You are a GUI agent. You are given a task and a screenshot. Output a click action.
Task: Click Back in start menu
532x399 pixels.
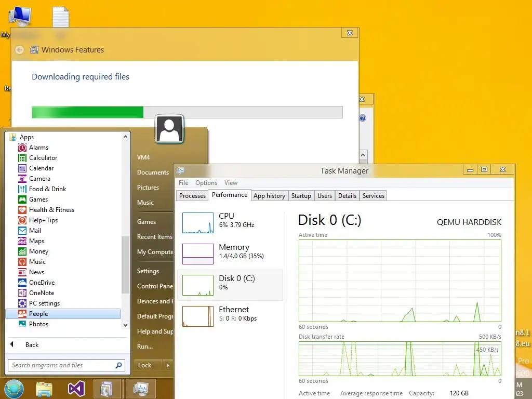32,345
